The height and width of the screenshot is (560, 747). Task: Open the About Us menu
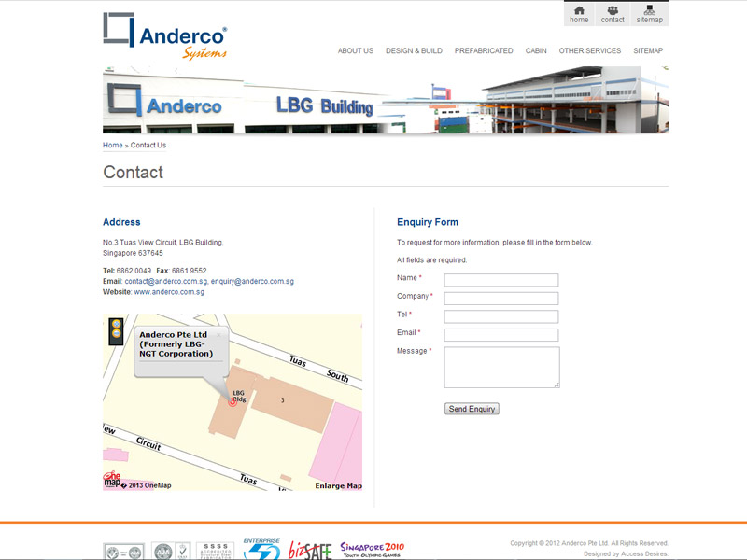pyautogui.click(x=356, y=51)
